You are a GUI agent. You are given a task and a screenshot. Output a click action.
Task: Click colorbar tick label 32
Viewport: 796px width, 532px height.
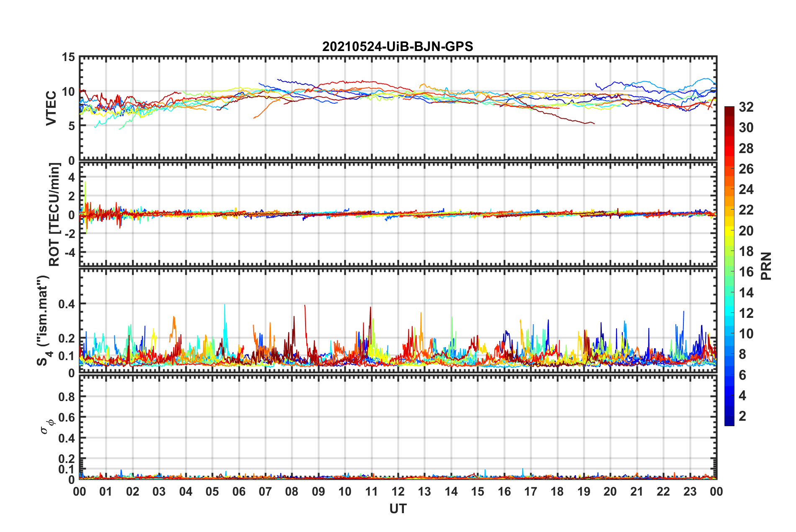(x=746, y=107)
